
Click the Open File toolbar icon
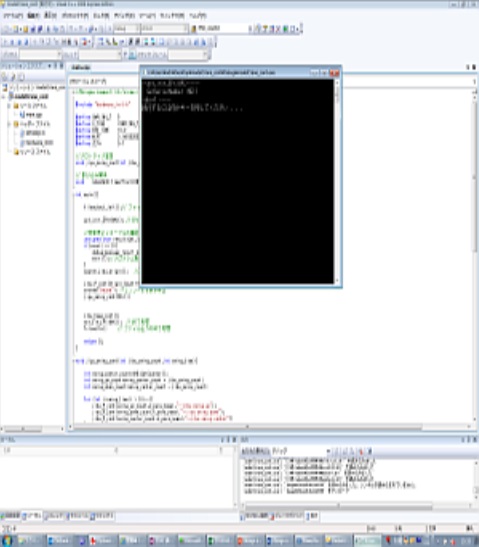point(25,29)
